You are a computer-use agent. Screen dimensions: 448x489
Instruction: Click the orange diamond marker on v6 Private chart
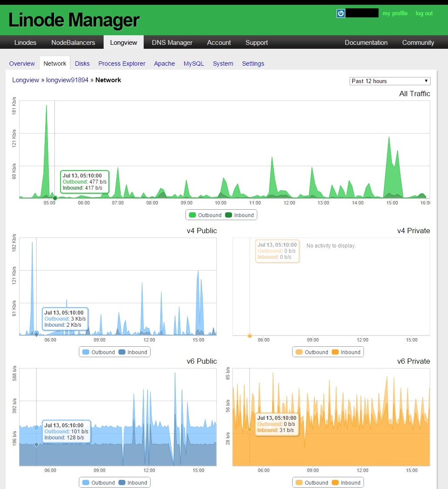(249, 429)
